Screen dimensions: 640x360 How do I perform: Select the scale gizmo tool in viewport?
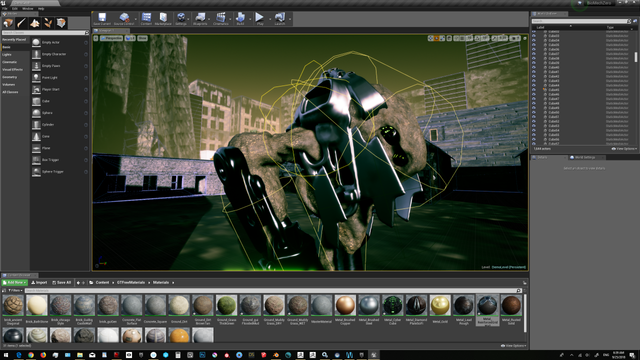tap(442, 38)
